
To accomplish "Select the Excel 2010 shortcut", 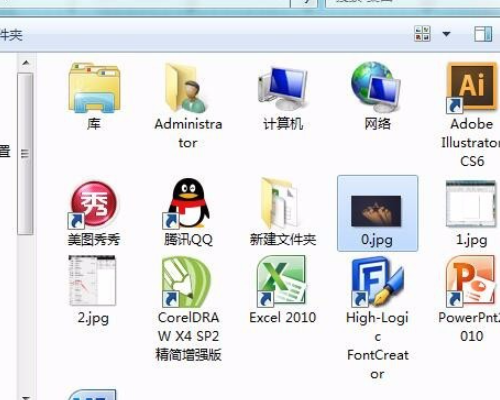I will [282, 281].
